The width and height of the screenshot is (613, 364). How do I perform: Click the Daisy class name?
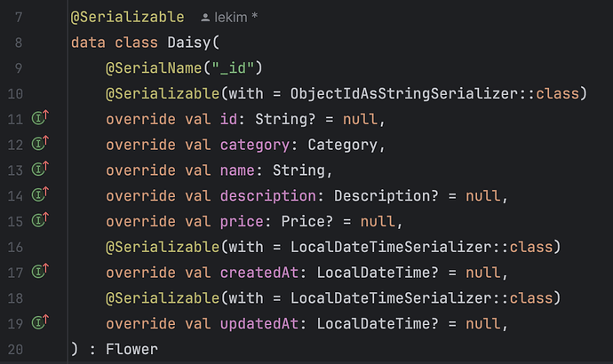[x=184, y=43]
